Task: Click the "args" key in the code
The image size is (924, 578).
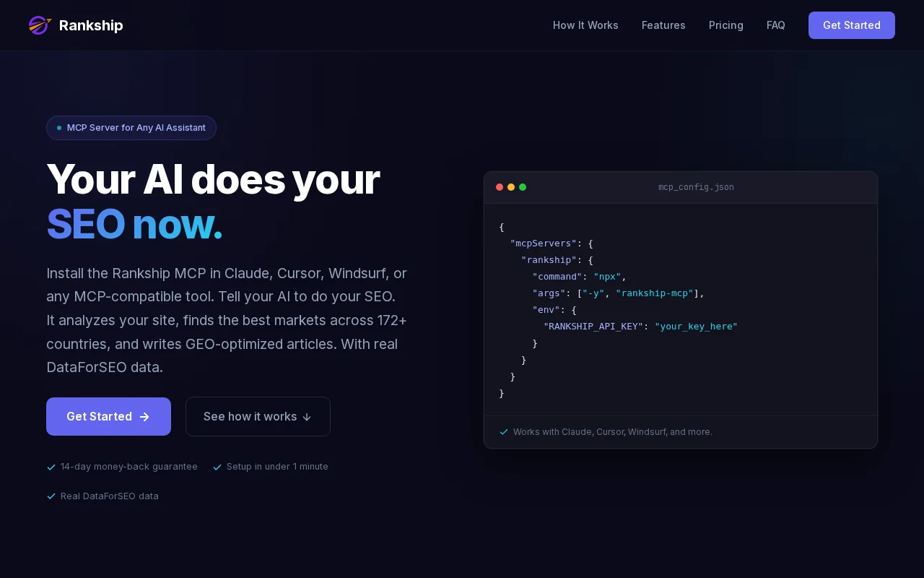Action: pos(549,293)
